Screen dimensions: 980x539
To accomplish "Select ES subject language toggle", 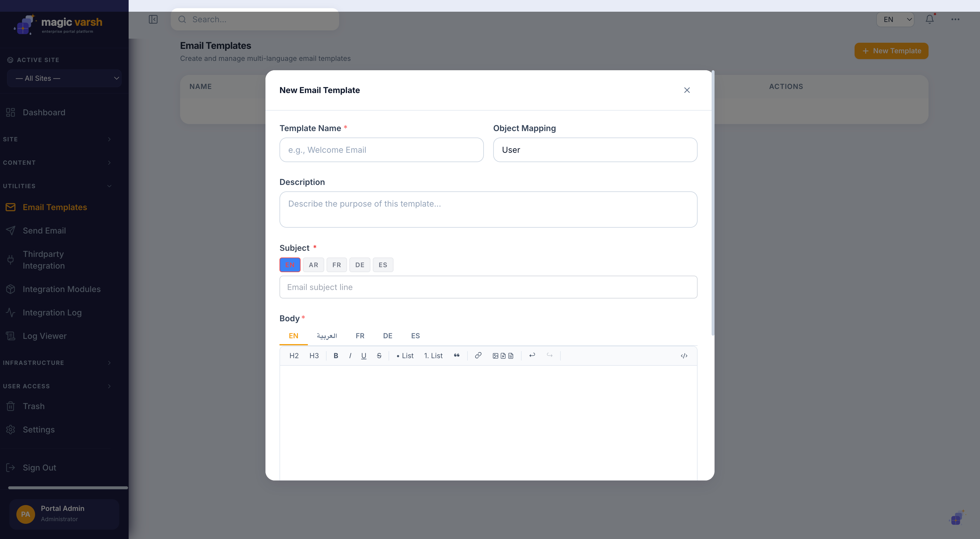I will point(383,265).
